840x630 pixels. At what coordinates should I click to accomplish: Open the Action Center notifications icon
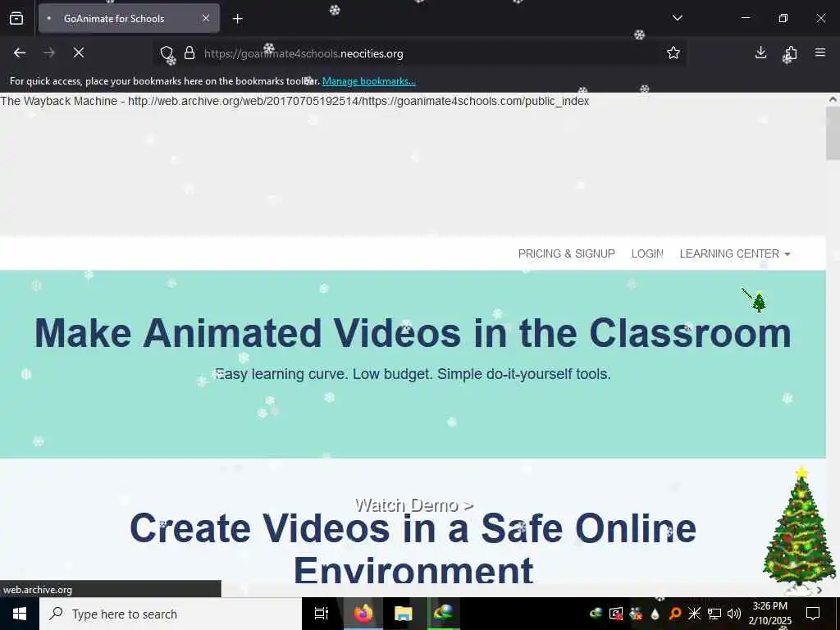813,614
